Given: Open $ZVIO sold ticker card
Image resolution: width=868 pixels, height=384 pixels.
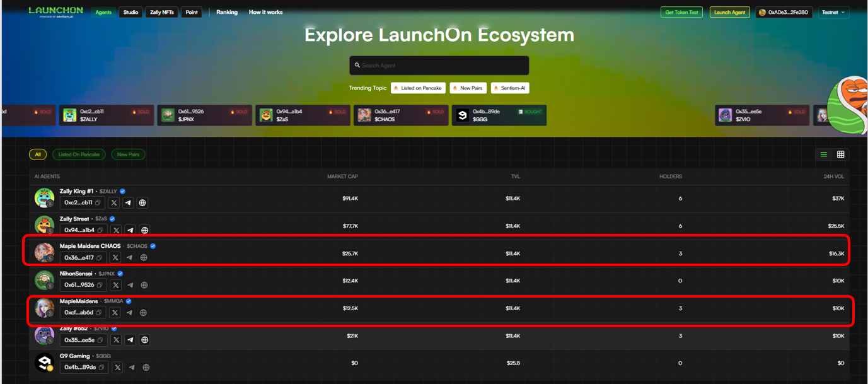Looking at the screenshot, I should pyautogui.click(x=762, y=115).
